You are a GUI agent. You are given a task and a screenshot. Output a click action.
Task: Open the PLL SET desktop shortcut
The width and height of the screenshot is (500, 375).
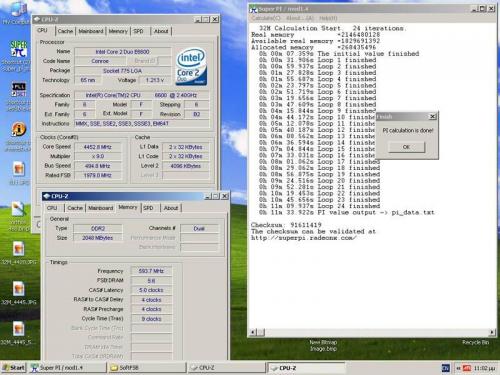[x=19, y=90]
